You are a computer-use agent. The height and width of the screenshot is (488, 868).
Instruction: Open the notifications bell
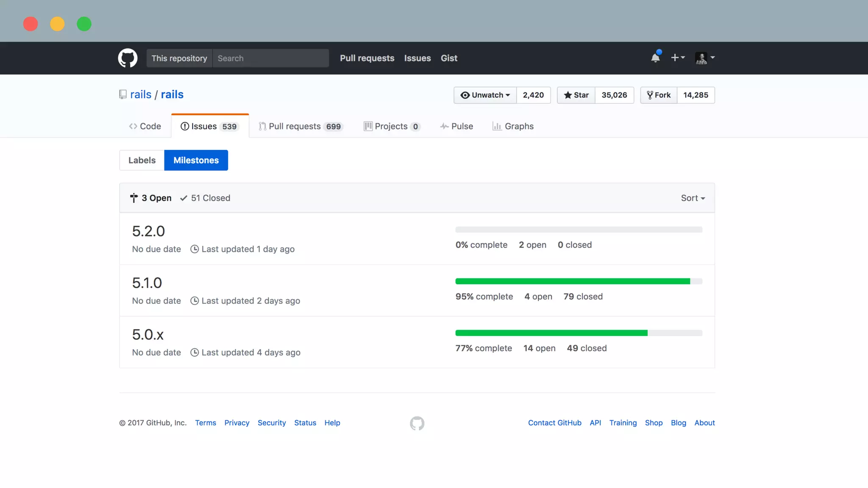click(655, 58)
